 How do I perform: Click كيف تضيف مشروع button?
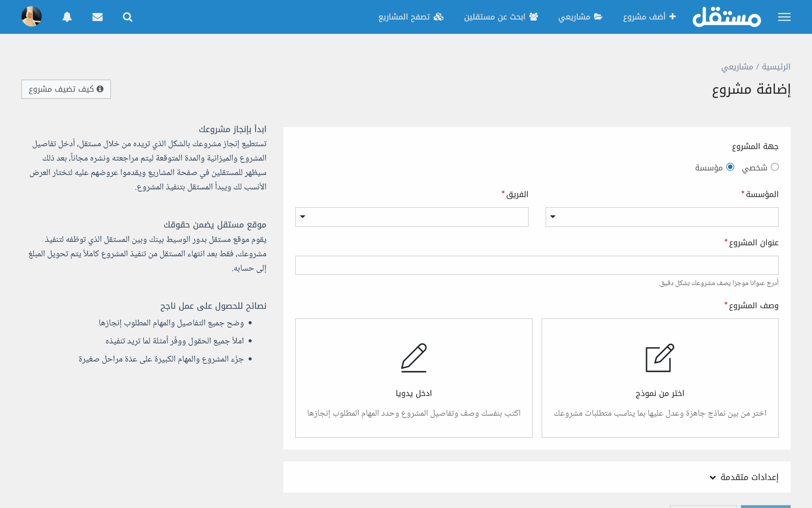(x=66, y=89)
